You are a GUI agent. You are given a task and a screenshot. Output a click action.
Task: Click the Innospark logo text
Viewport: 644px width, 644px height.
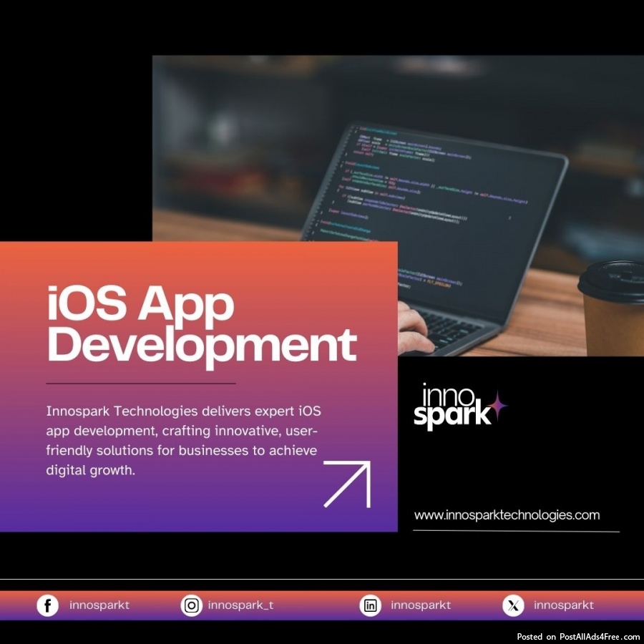point(452,407)
